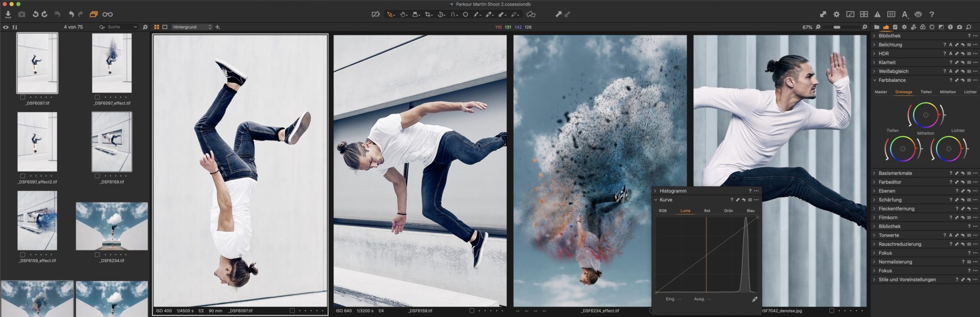The height and width of the screenshot is (317, 980).
Task: Open the lens circle tool tab
Action: tap(932, 27)
